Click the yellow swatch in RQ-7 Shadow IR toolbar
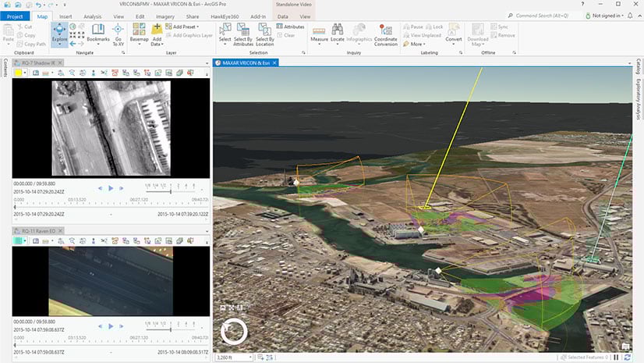This screenshot has height=363, width=644. tap(18, 72)
